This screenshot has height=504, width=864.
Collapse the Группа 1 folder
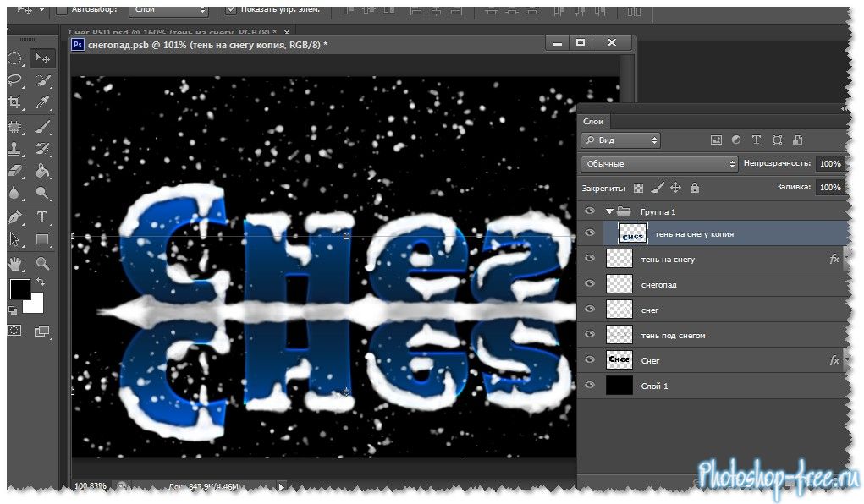coord(608,211)
